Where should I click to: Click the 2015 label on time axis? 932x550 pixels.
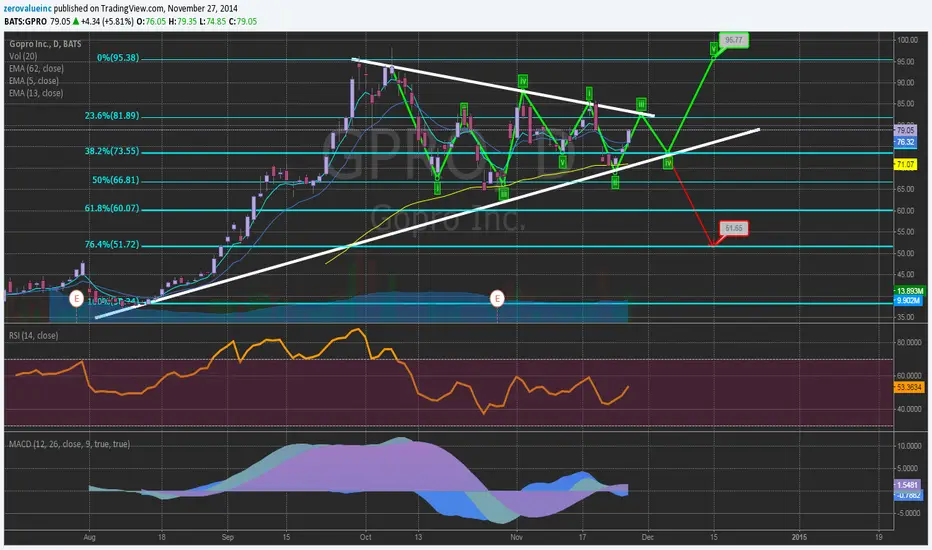click(799, 537)
